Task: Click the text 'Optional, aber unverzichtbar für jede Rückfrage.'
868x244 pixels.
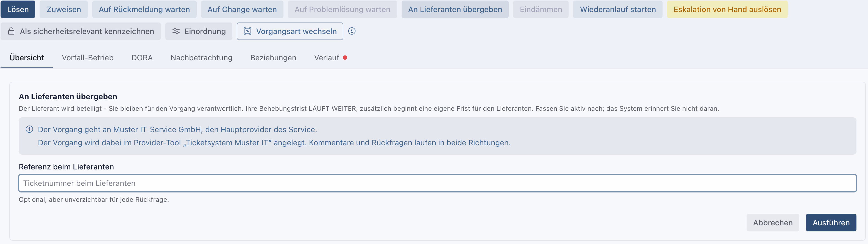Action: [94, 200]
